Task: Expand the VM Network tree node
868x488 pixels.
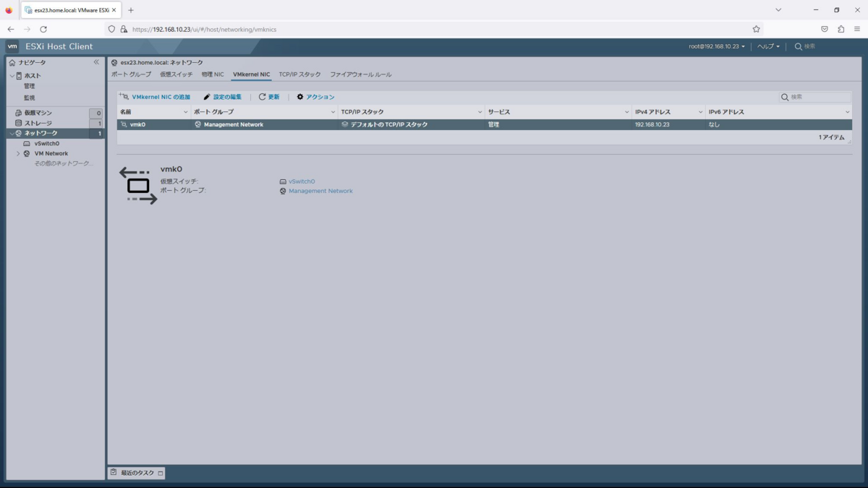Action: (18, 153)
